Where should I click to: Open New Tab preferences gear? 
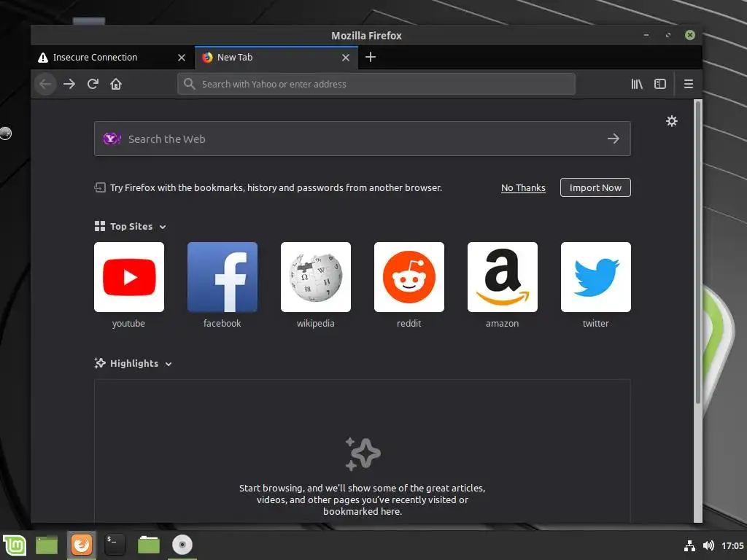tap(672, 121)
